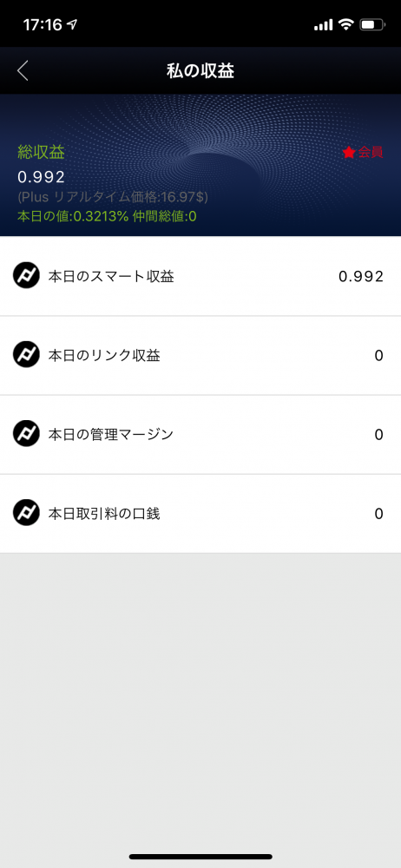Tap the 総収益 heading
This screenshot has height=868, width=401.
pos(41,153)
